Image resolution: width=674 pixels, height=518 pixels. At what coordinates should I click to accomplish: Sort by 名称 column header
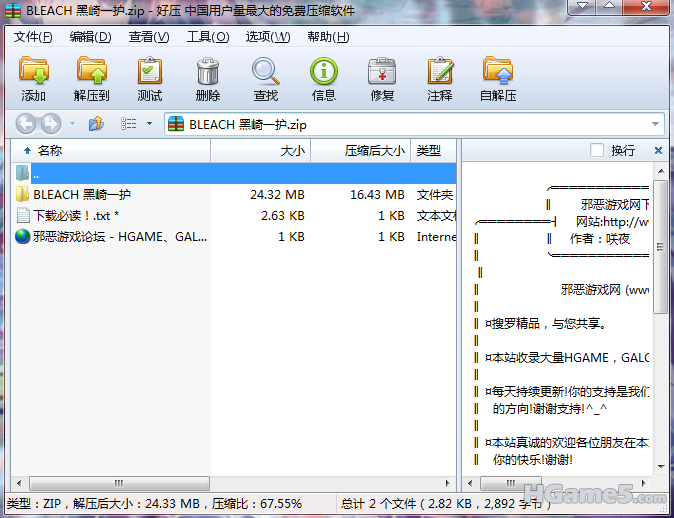(x=50, y=150)
